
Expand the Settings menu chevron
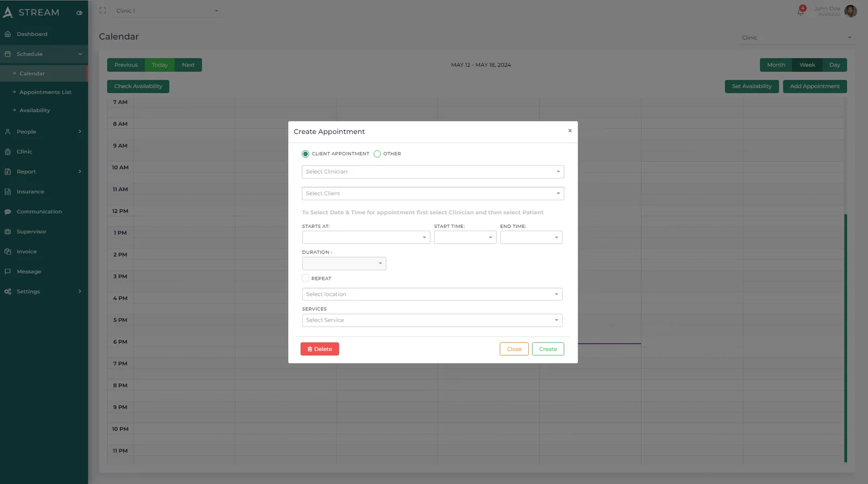(80, 292)
